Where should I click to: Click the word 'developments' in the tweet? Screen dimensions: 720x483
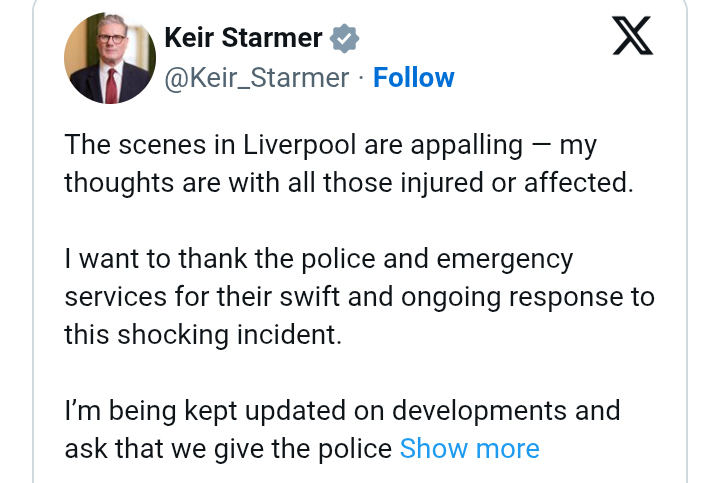click(479, 411)
